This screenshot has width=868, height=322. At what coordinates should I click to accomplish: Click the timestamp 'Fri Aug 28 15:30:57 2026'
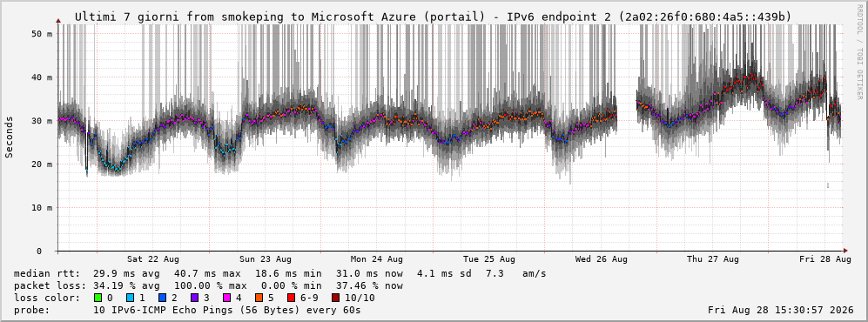[781, 311]
